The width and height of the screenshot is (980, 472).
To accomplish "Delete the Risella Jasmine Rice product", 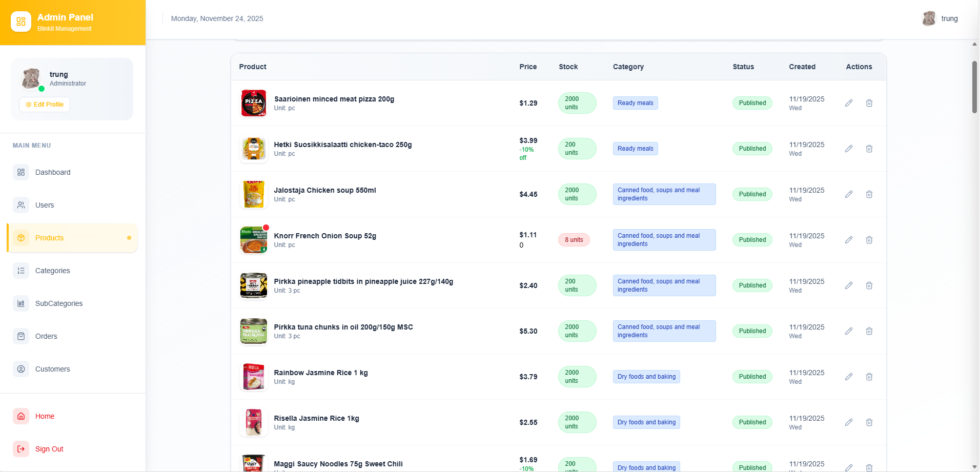I will pyautogui.click(x=869, y=422).
